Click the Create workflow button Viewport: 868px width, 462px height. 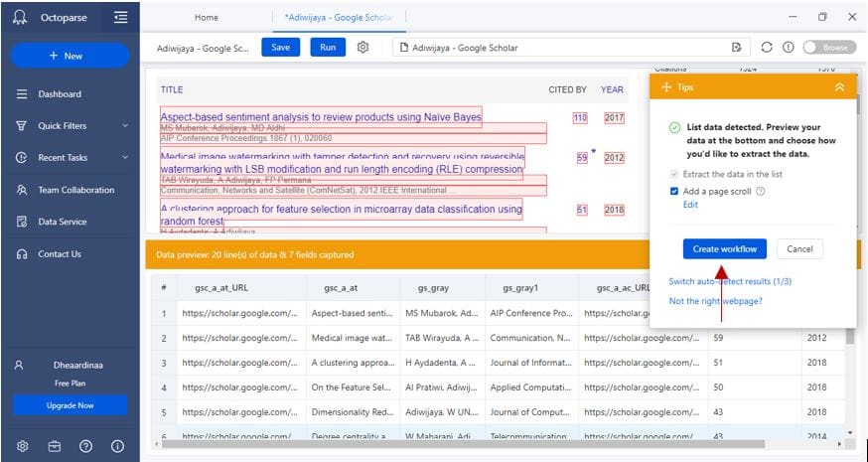pos(724,248)
